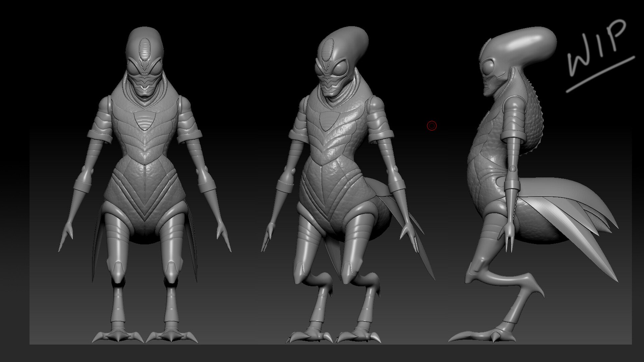Click the red circular brush cursor indicator

(431, 126)
